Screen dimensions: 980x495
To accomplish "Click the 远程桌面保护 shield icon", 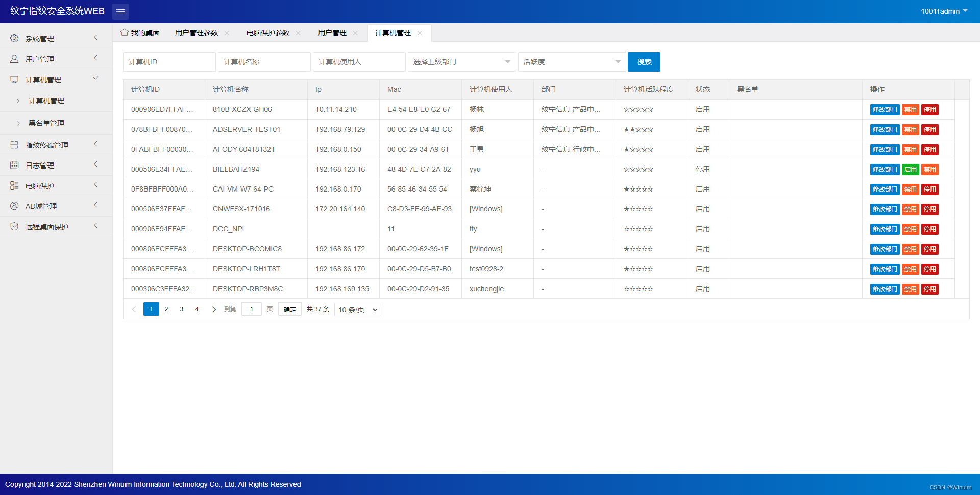I will [14, 226].
